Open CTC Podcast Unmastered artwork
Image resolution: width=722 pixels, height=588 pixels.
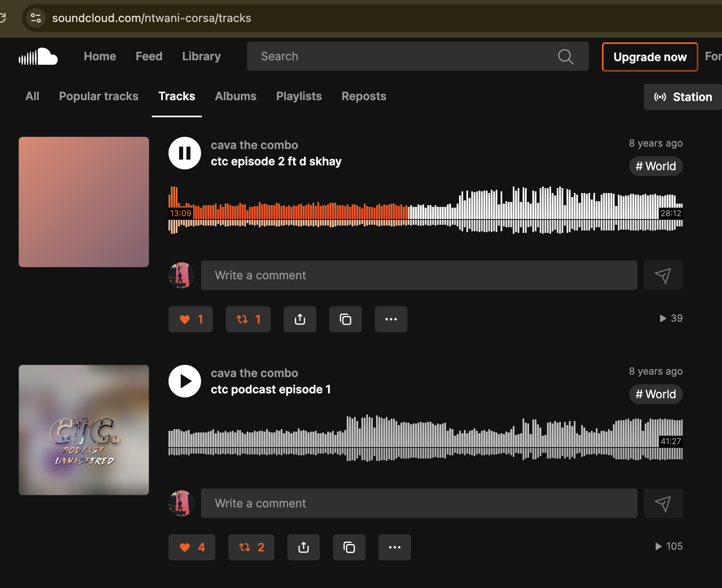[84, 430]
